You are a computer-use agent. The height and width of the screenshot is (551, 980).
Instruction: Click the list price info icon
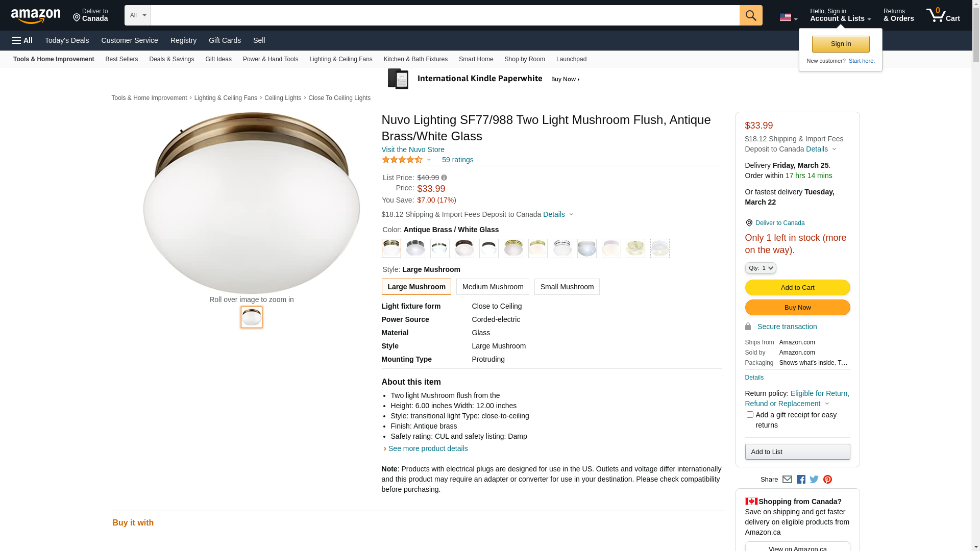click(x=444, y=178)
